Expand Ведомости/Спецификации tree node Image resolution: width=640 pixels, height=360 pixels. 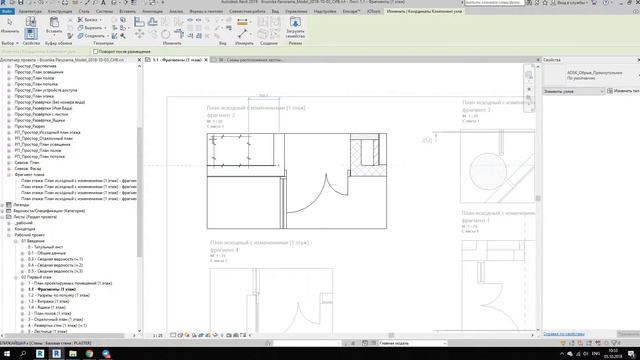3,211
